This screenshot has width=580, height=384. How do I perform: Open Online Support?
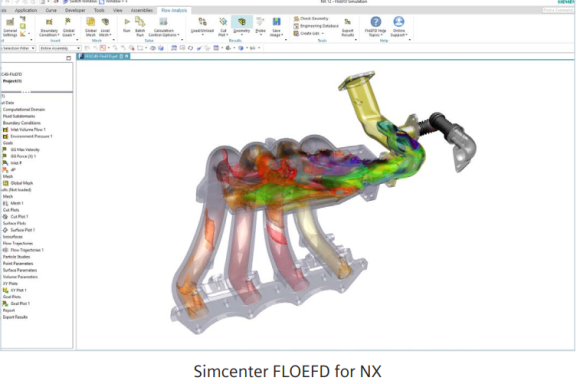(399, 27)
